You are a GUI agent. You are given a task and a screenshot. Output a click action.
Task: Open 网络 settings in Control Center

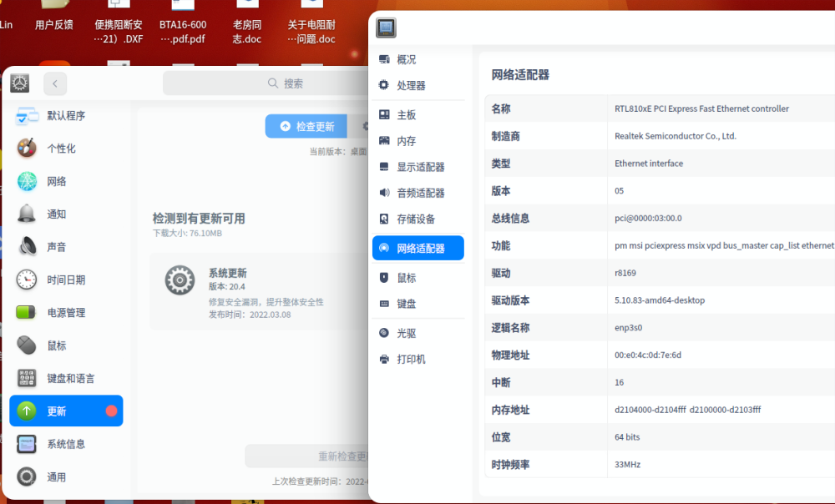point(66,181)
